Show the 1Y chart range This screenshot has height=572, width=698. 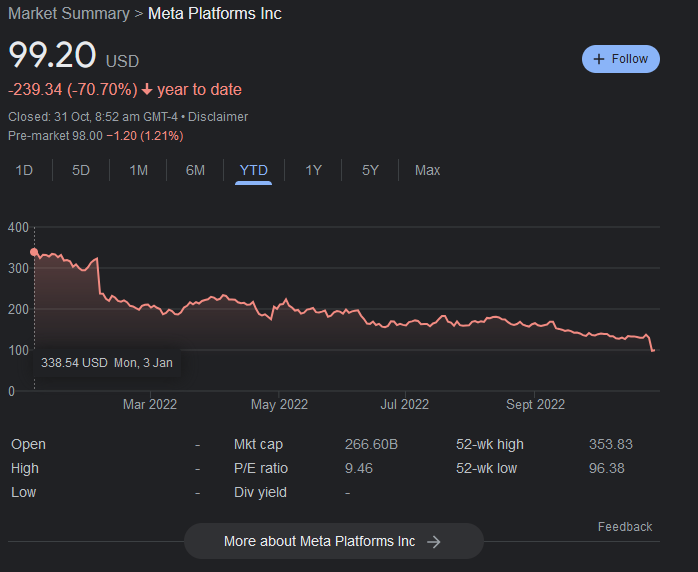[x=313, y=170]
